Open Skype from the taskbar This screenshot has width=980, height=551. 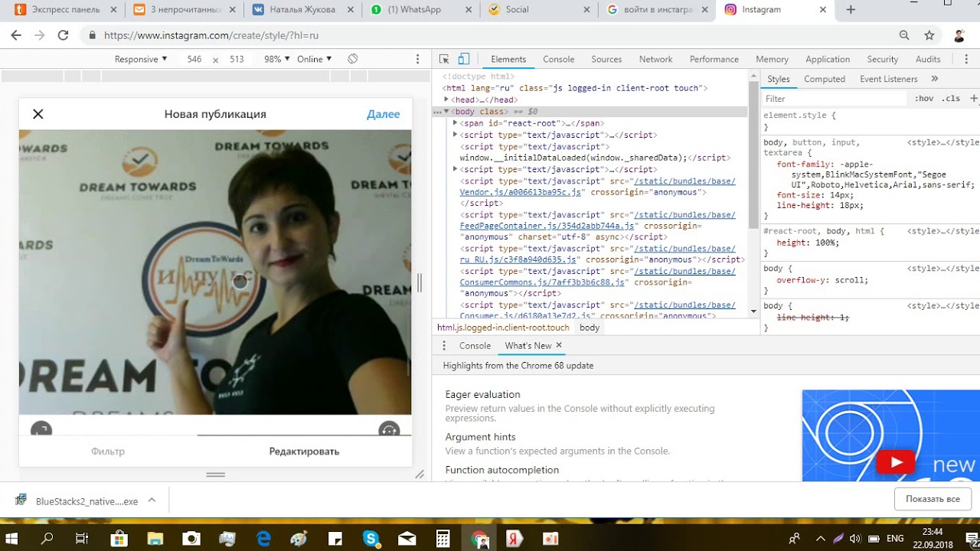tap(372, 539)
